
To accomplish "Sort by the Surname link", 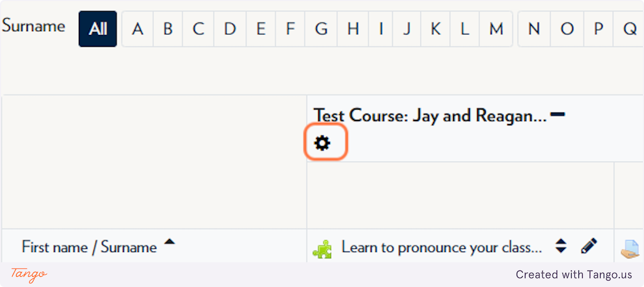I will tap(129, 247).
